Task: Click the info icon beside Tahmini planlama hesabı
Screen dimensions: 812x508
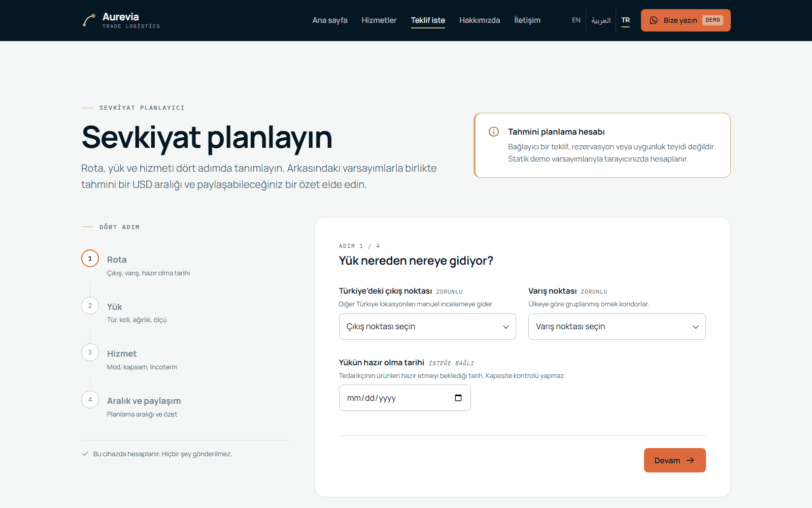Action: [x=494, y=132]
